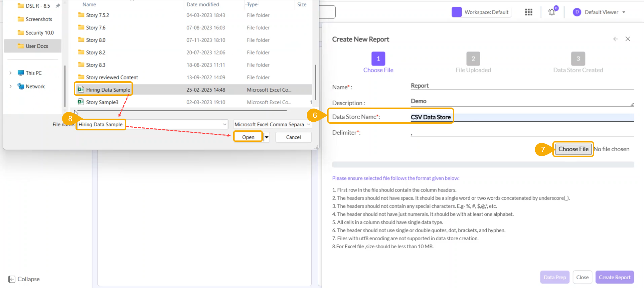Image resolution: width=644 pixels, height=288 pixels.
Task: Click the Default Viewer avatar icon
Action: pyautogui.click(x=577, y=12)
